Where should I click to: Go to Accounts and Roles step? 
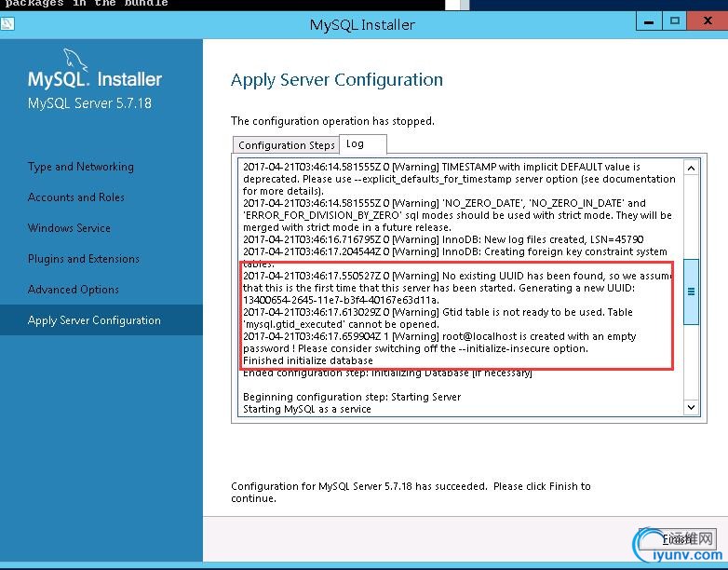[x=76, y=197]
